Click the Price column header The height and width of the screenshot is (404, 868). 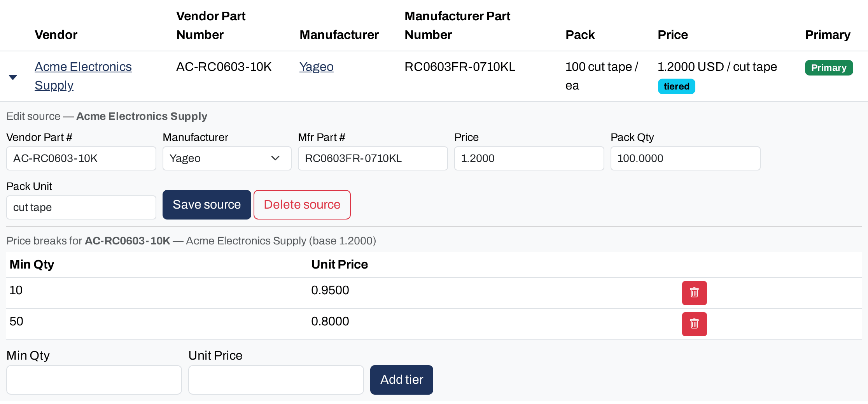673,35
